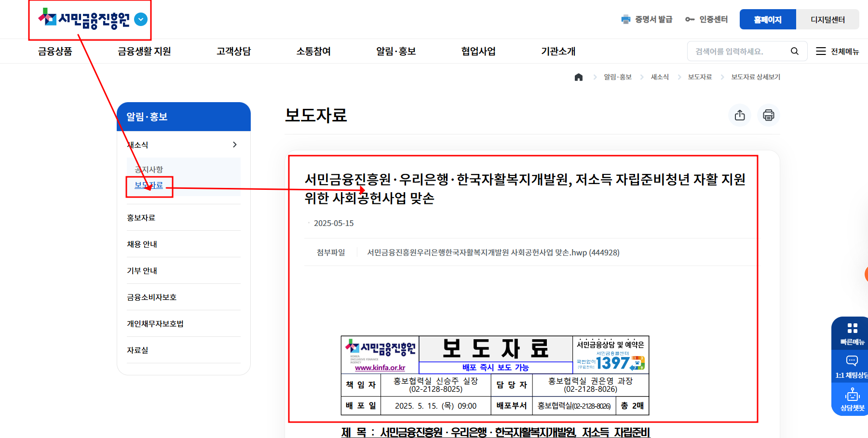The image size is (868, 438).
Task: Switch to the 디지털센터 tab
Action: tap(827, 19)
